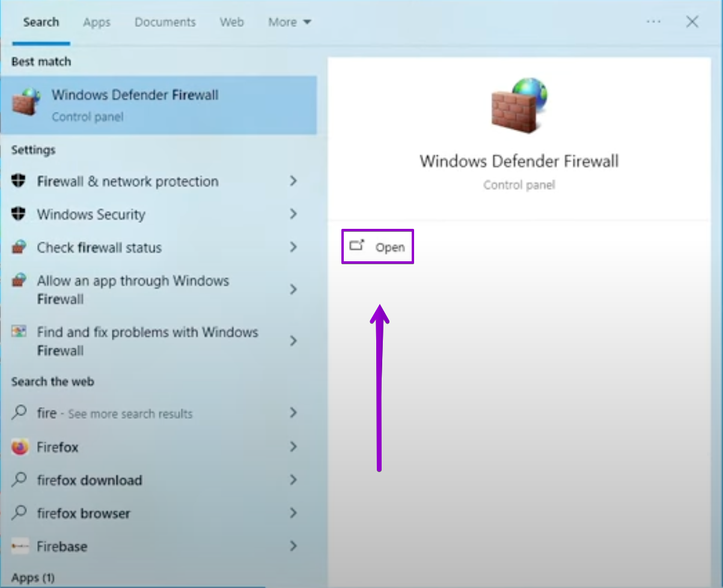Expand the arrow beside firefox download suggestion
The width and height of the screenshot is (723, 588).
[x=293, y=480]
